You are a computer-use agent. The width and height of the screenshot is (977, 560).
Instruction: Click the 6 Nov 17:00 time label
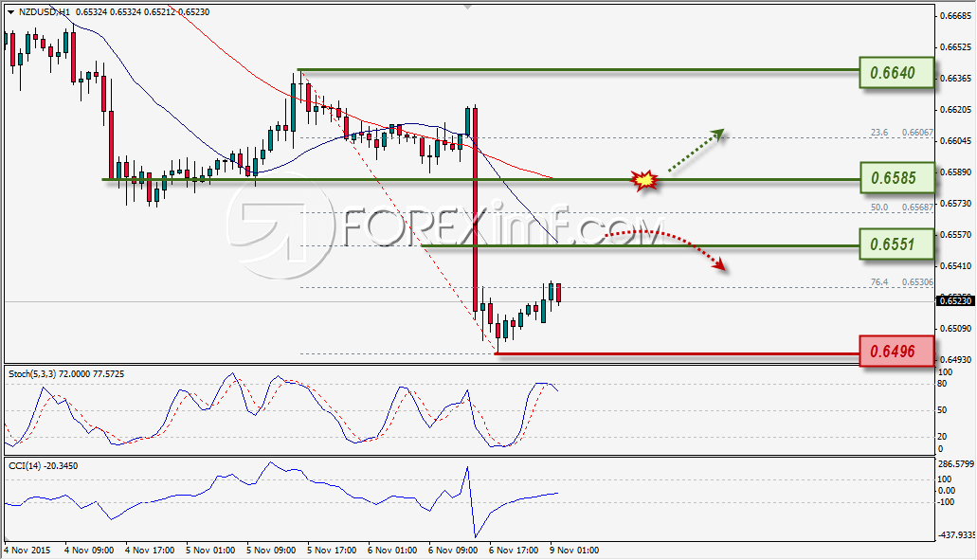point(514,550)
